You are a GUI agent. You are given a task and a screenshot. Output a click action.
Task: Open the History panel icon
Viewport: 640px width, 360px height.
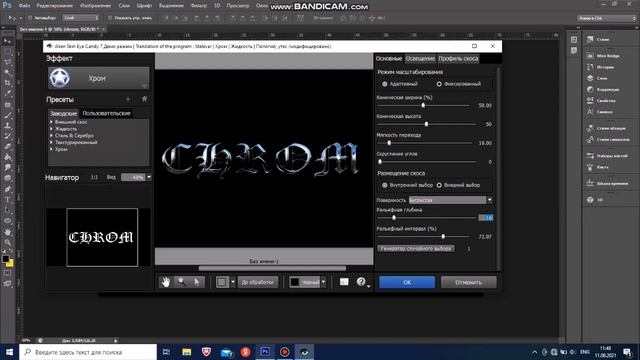tap(590, 67)
